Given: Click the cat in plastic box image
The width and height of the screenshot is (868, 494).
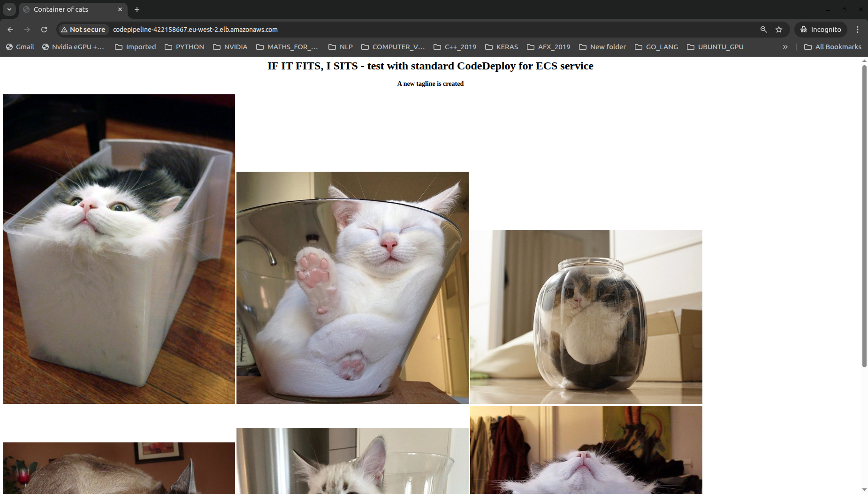Looking at the screenshot, I should tap(119, 249).
